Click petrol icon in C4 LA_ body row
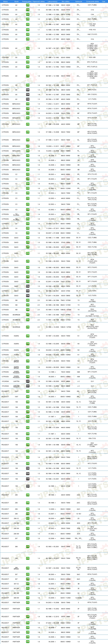The height and width of the screenshot is (644, 108). click(28, 224)
